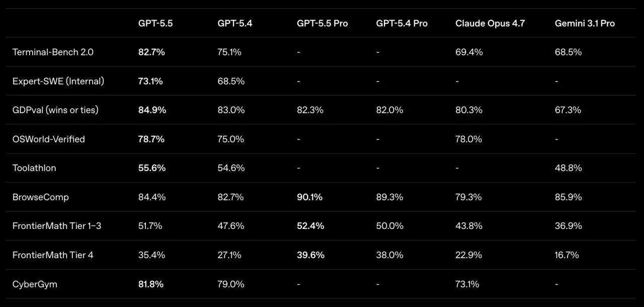Click the GPT-5.4 column header
Viewport: 644px width, 307px height.
(x=235, y=23)
